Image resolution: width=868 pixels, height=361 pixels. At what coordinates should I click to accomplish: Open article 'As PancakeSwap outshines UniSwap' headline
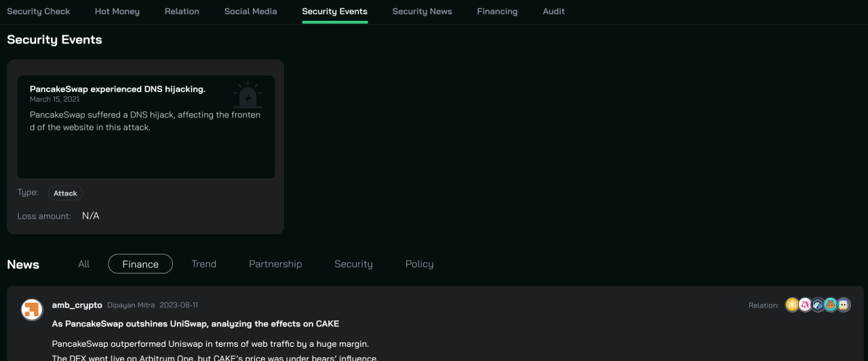195,324
